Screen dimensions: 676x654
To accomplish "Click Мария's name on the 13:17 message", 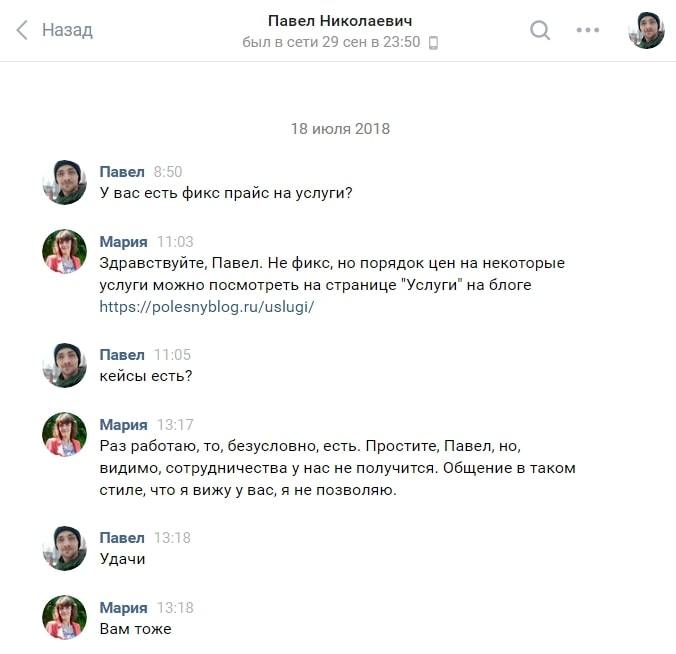I will pos(123,424).
